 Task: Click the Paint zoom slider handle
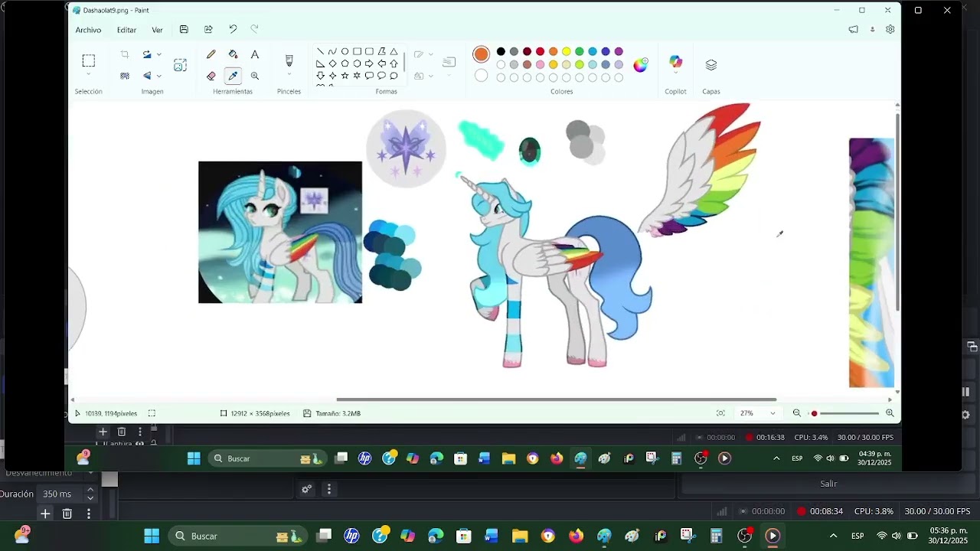point(814,413)
